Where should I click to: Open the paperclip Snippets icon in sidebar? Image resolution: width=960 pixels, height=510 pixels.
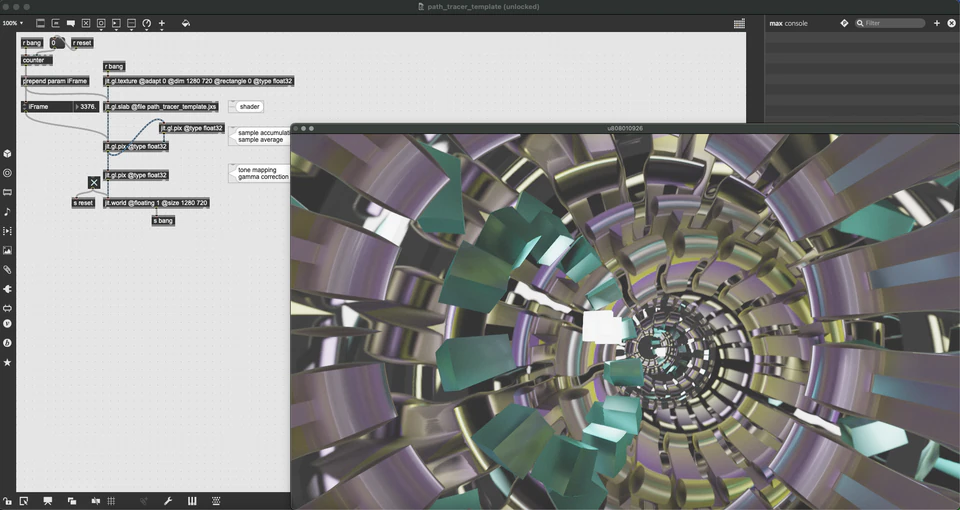click(7, 269)
